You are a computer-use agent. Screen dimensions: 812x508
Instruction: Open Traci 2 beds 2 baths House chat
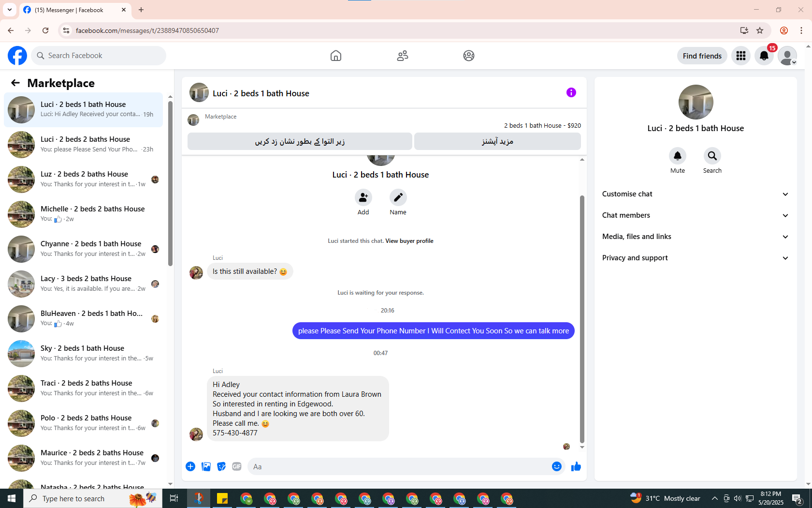83,388
